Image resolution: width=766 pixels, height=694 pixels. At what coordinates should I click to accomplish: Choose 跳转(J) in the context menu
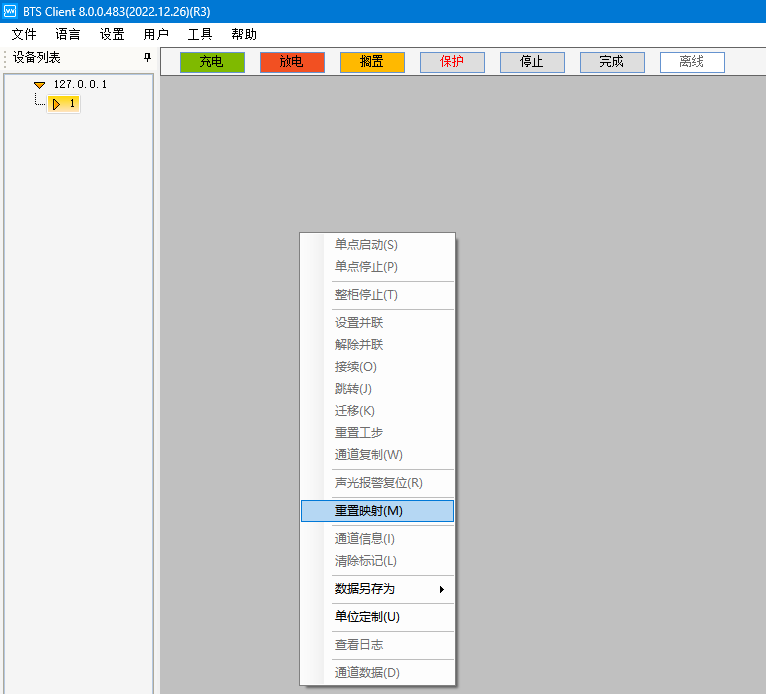377,389
